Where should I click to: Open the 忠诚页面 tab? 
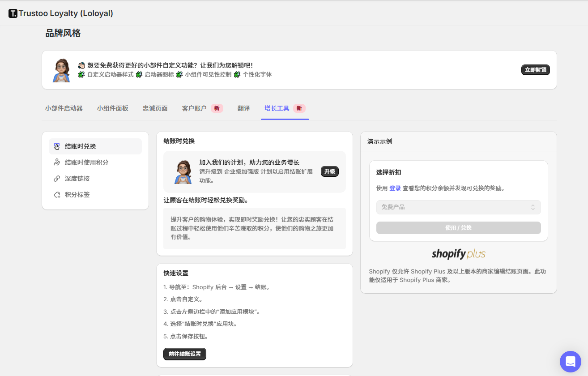155,108
